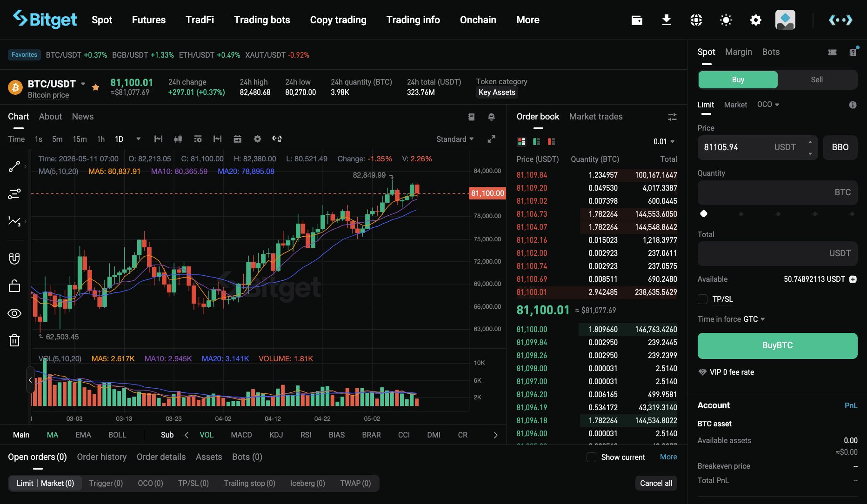Open the wallet icon in the header
This screenshot has width=867, height=504.
[637, 20]
